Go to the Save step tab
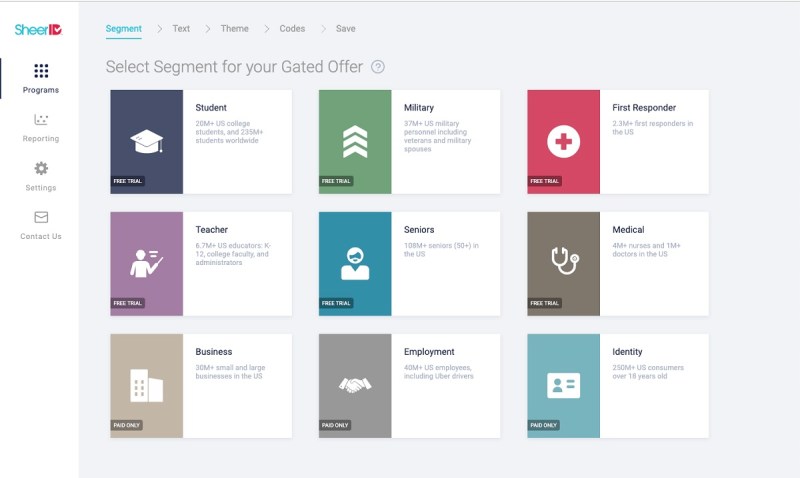 click(x=345, y=29)
